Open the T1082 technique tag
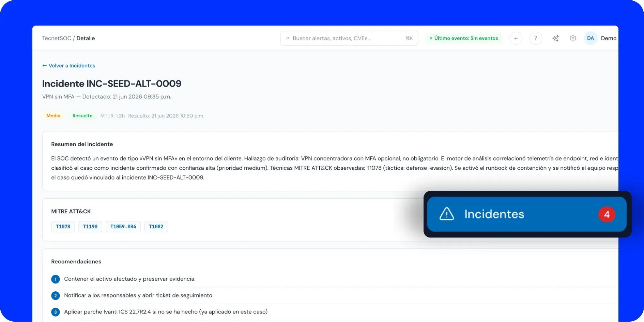Image resolution: width=644 pixels, height=322 pixels. point(156,227)
